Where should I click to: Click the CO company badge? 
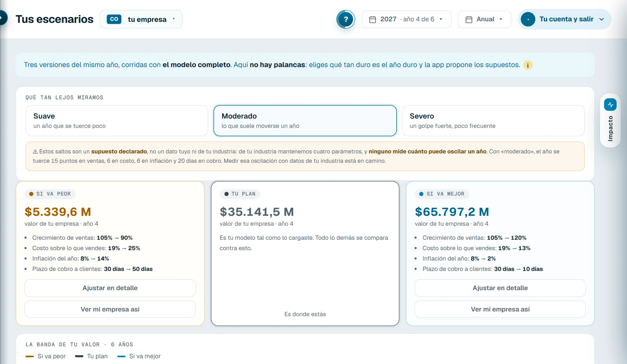point(114,19)
